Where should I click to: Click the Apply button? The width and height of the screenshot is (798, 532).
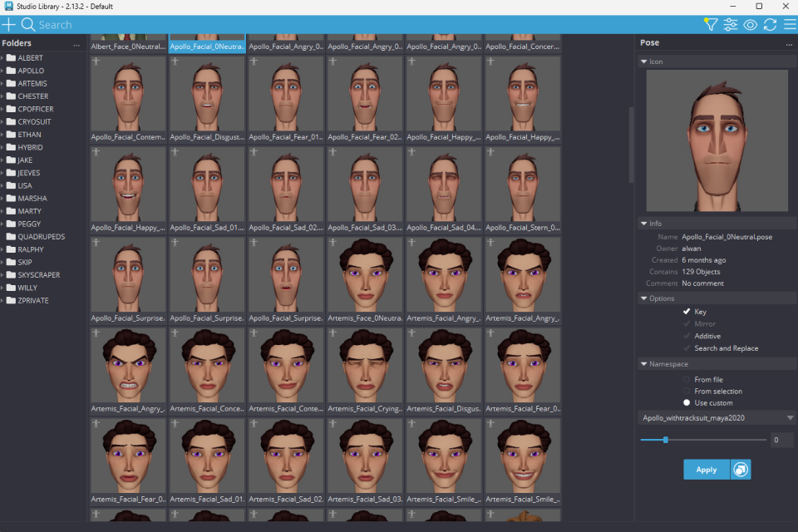707,470
